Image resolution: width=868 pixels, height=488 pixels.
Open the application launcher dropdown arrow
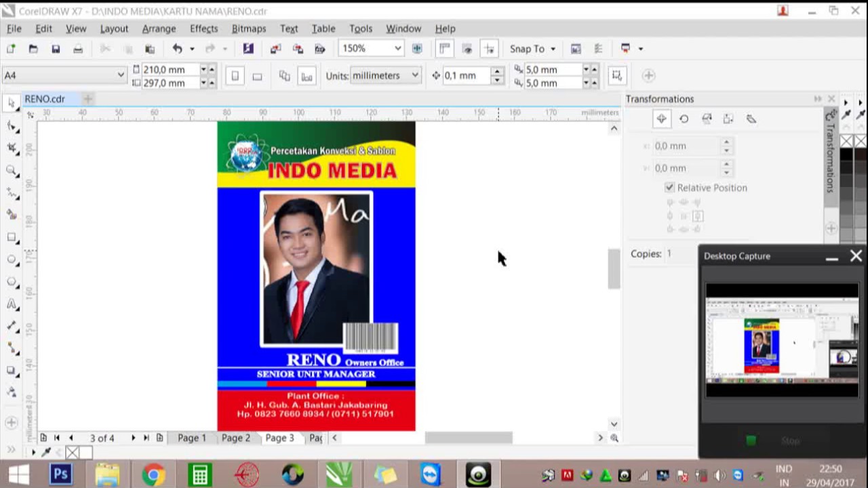640,49
